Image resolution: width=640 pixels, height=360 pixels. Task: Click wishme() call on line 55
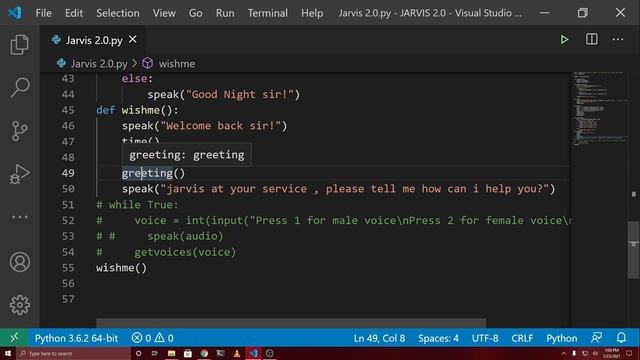coord(121,268)
